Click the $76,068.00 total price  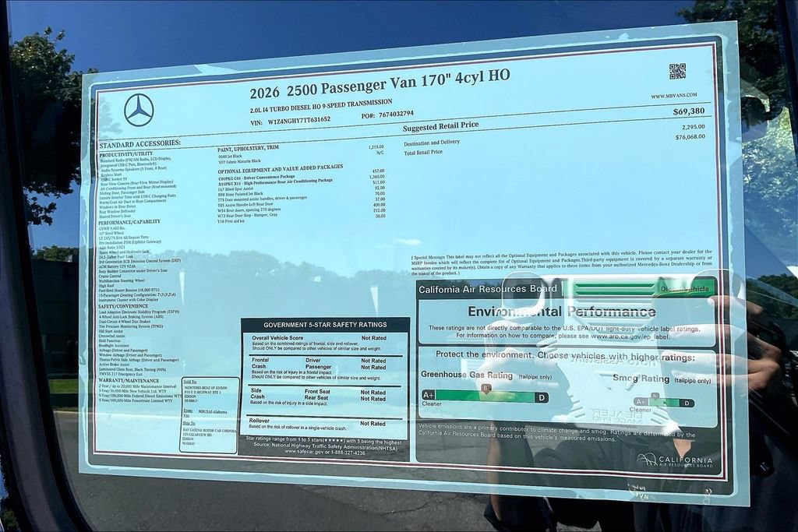[x=690, y=137]
